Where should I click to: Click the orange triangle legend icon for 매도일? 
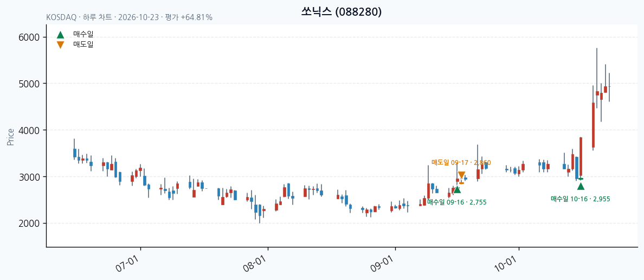[x=60, y=45]
